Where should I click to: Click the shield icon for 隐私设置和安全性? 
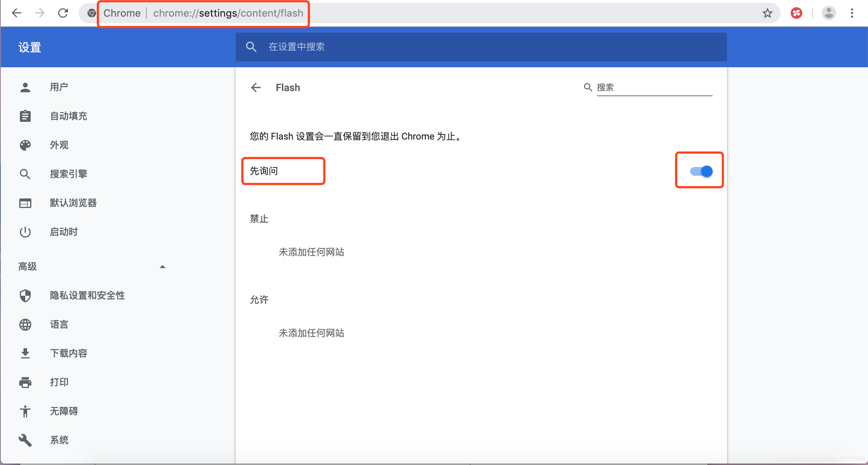[x=25, y=295]
